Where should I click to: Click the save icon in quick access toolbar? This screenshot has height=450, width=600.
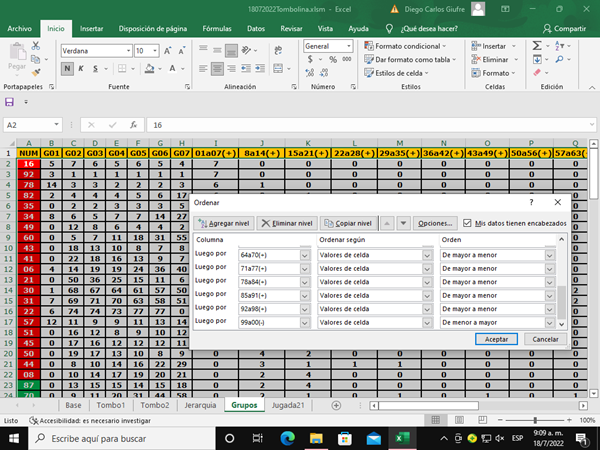coord(10,102)
